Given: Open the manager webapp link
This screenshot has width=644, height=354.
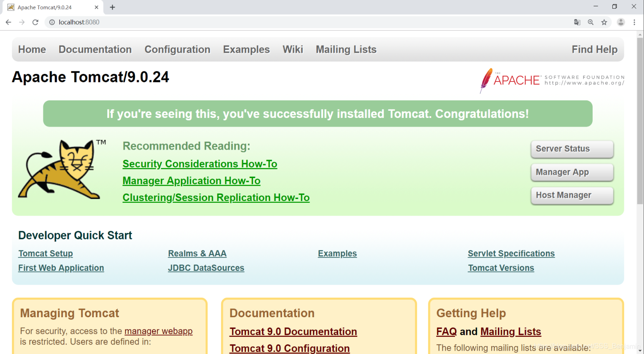Looking at the screenshot, I should (x=159, y=331).
